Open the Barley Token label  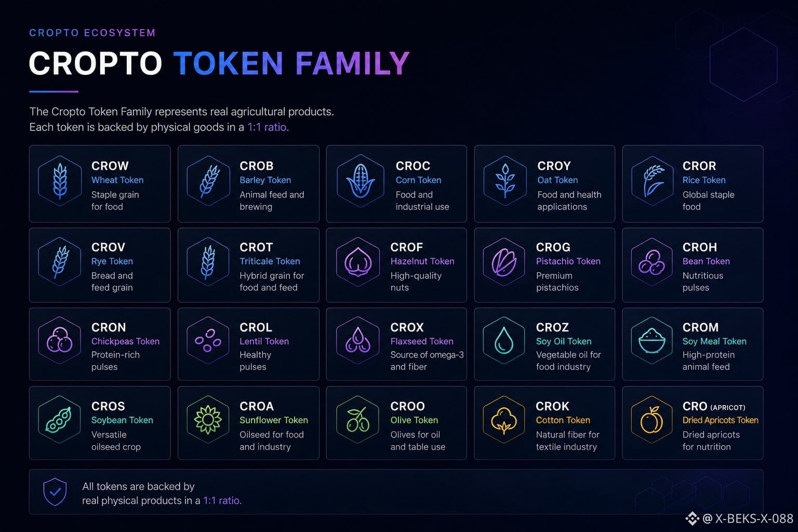tap(265, 180)
